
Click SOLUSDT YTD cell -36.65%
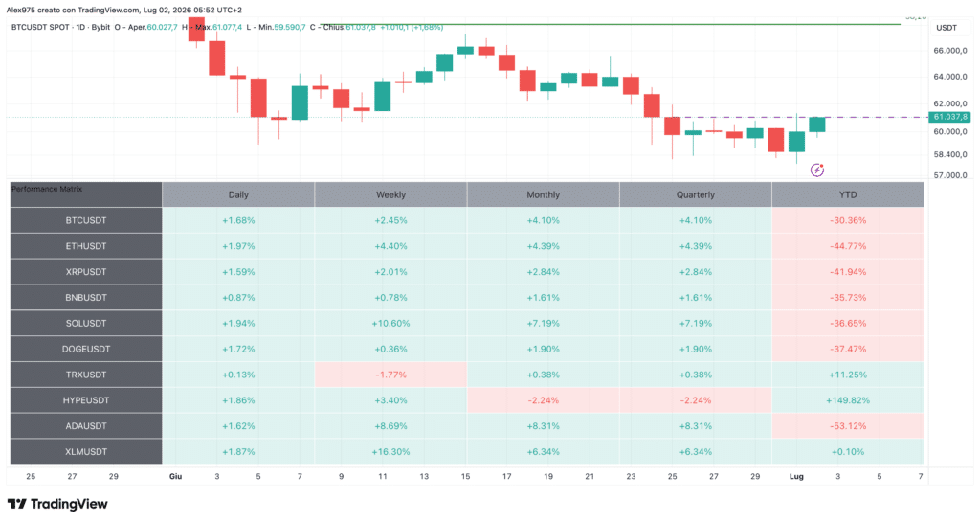pyautogui.click(x=848, y=323)
